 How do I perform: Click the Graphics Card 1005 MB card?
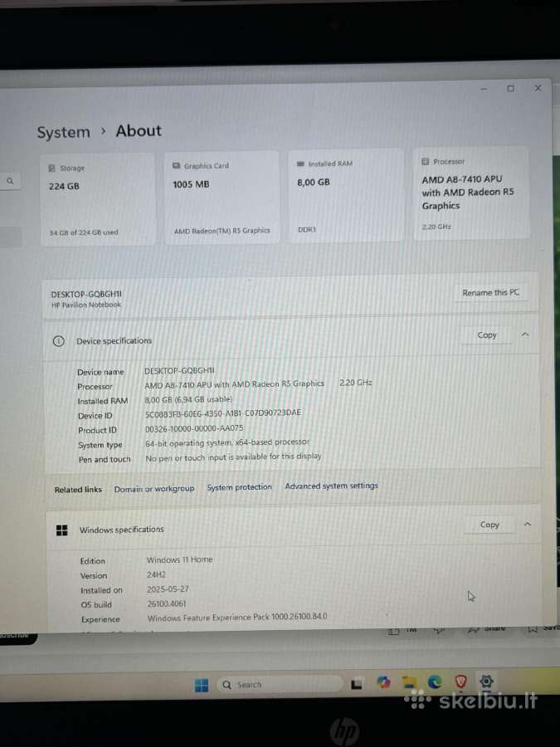point(222,198)
